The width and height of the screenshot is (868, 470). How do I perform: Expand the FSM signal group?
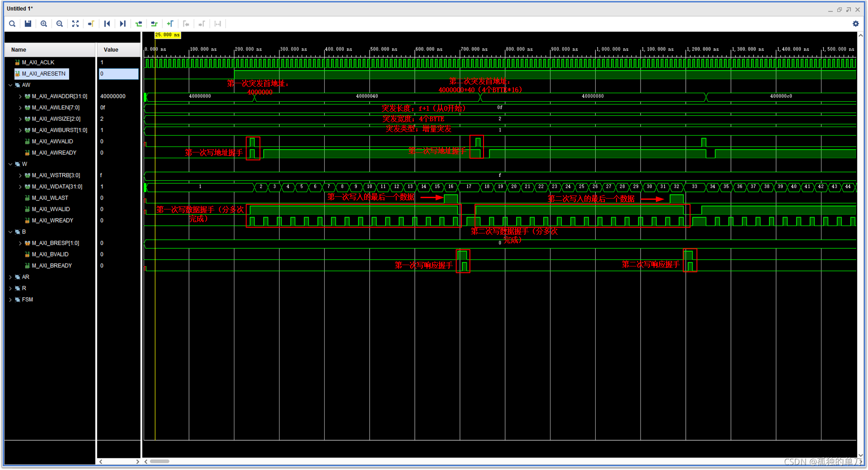pos(10,299)
